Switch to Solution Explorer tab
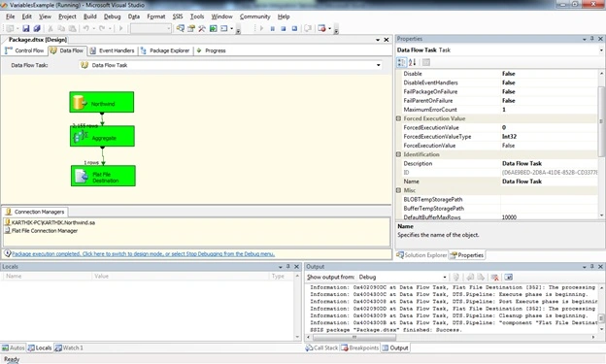This screenshot has width=606, height=364. (x=421, y=255)
